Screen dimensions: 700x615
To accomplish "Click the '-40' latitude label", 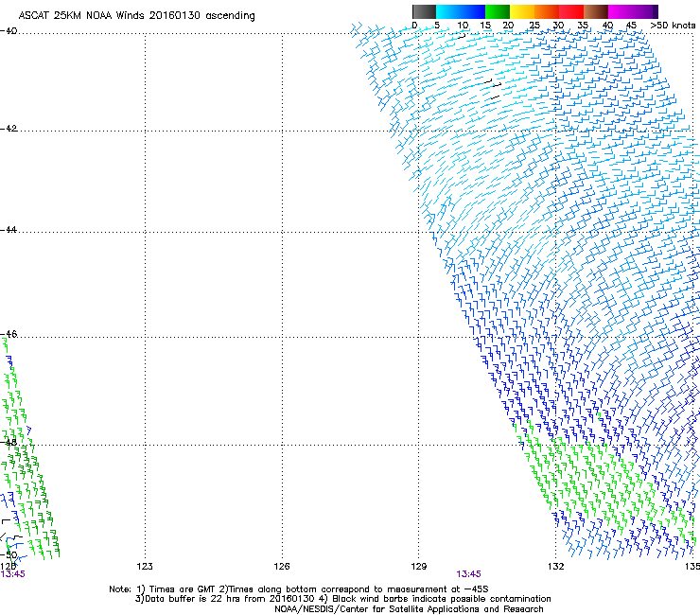I will pyautogui.click(x=9, y=31).
